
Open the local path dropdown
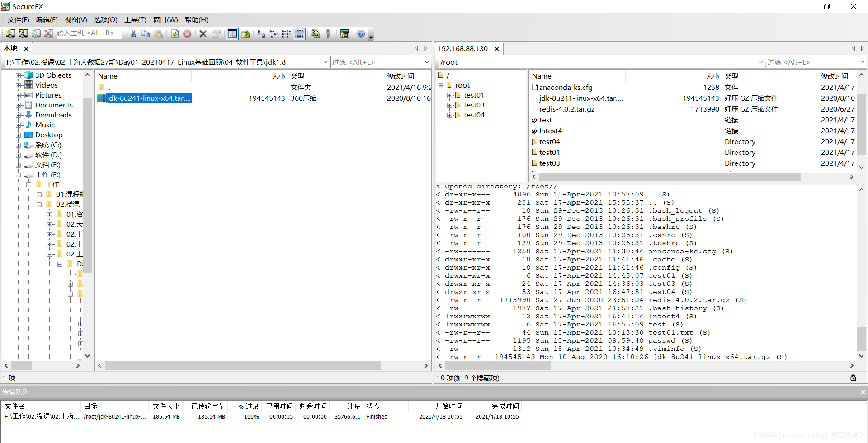coord(325,62)
